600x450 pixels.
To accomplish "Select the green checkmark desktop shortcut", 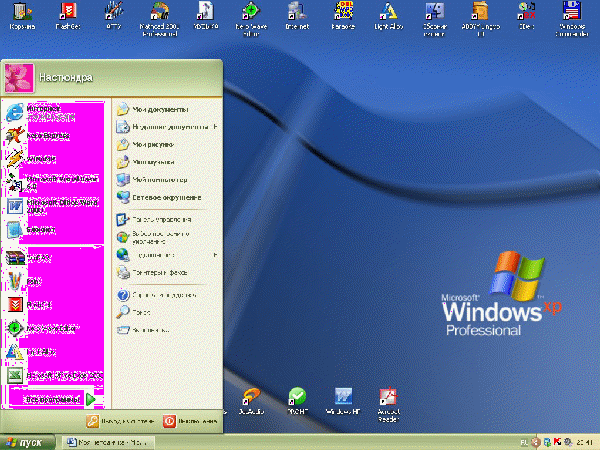I will pyautogui.click(x=297, y=401).
